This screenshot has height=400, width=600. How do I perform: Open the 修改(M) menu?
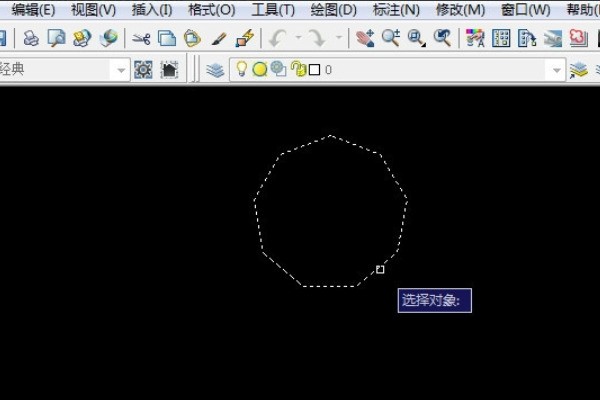click(461, 10)
